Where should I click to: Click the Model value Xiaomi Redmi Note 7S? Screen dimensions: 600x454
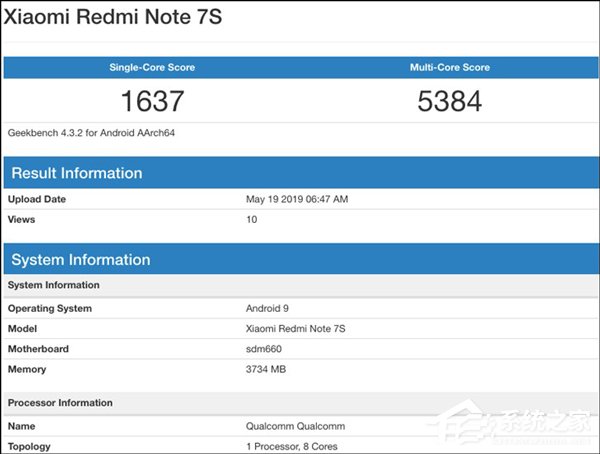click(x=295, y=328)
